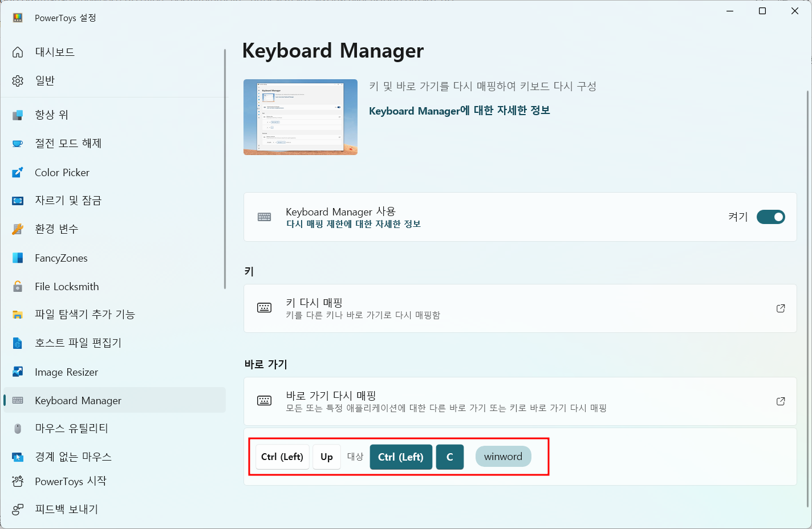Click the Welcome to PowerToys (PowerToys 시작) icon
This screenshot has height=529, width=812.
coord(18,481)
